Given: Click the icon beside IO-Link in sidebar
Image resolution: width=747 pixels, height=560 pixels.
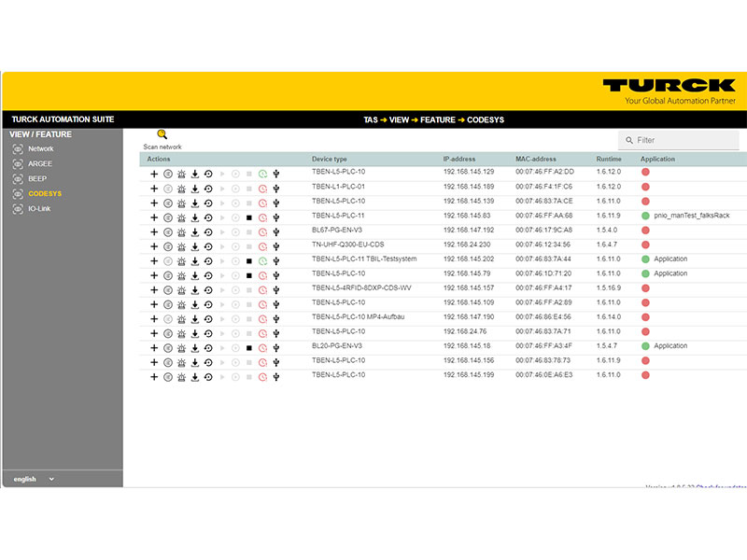Looking at the screenshot, I should point(18,209).
